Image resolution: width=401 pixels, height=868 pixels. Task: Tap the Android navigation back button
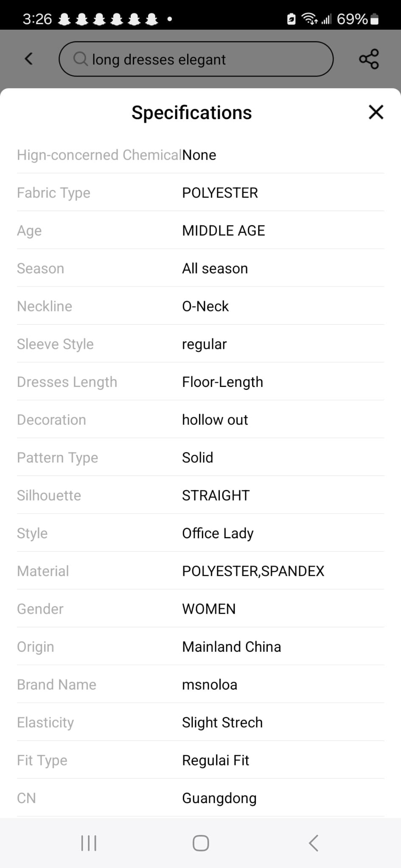click(313, 843)
